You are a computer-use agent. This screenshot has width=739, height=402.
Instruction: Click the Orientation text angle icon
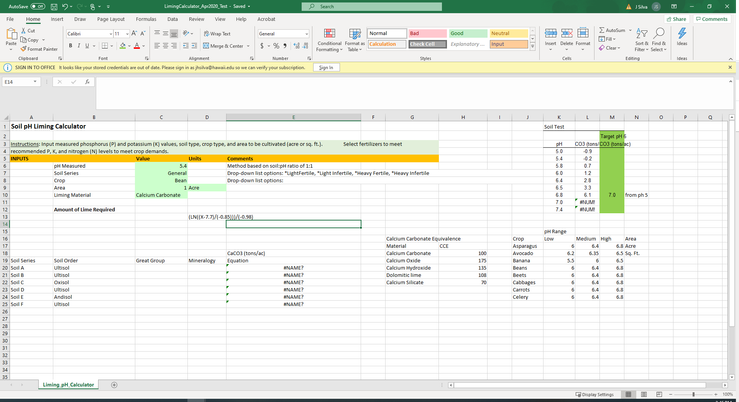186,33
